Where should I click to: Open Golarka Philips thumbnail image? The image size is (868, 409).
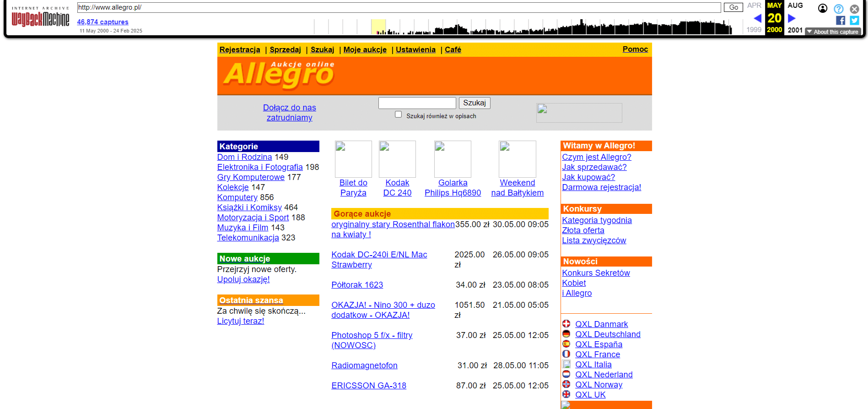pyautogui.click(x=453, y=159)
